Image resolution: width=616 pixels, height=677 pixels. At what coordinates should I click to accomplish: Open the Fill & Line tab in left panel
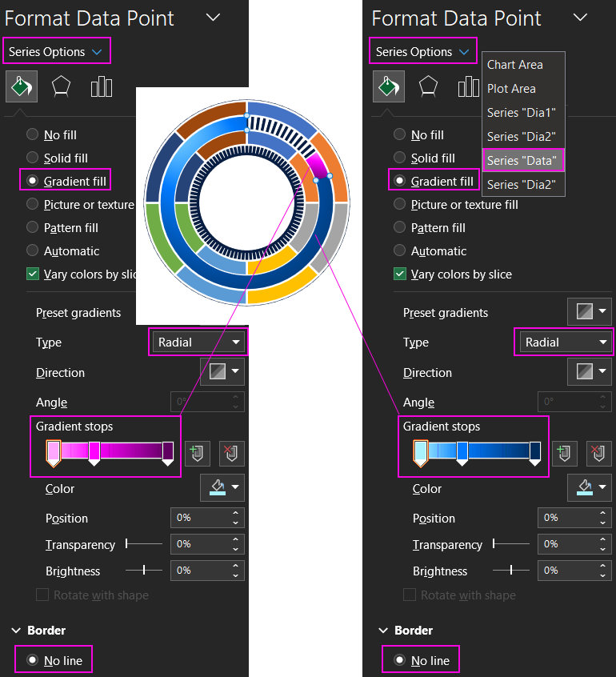point(21,86)
